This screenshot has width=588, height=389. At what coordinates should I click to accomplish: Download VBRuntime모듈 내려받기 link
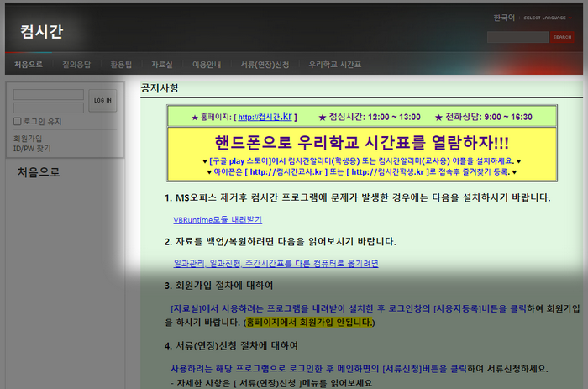(x=218, y=220)
